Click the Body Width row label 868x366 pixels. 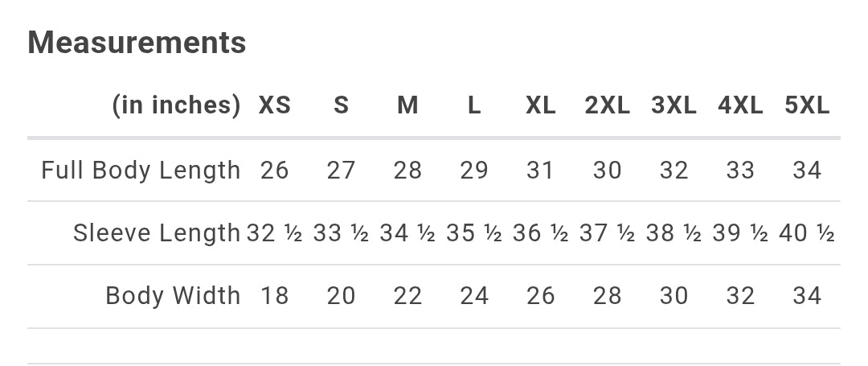pos(173,296)
